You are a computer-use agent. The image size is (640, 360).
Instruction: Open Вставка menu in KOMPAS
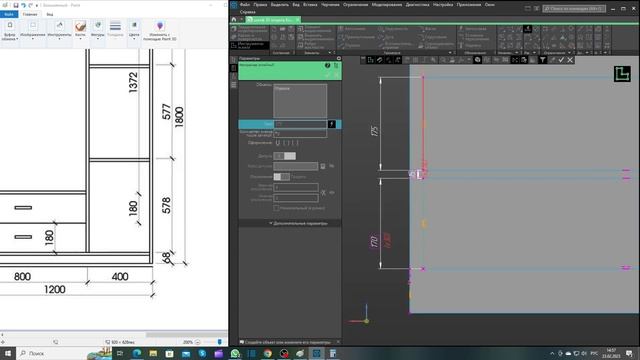point(310,5)
